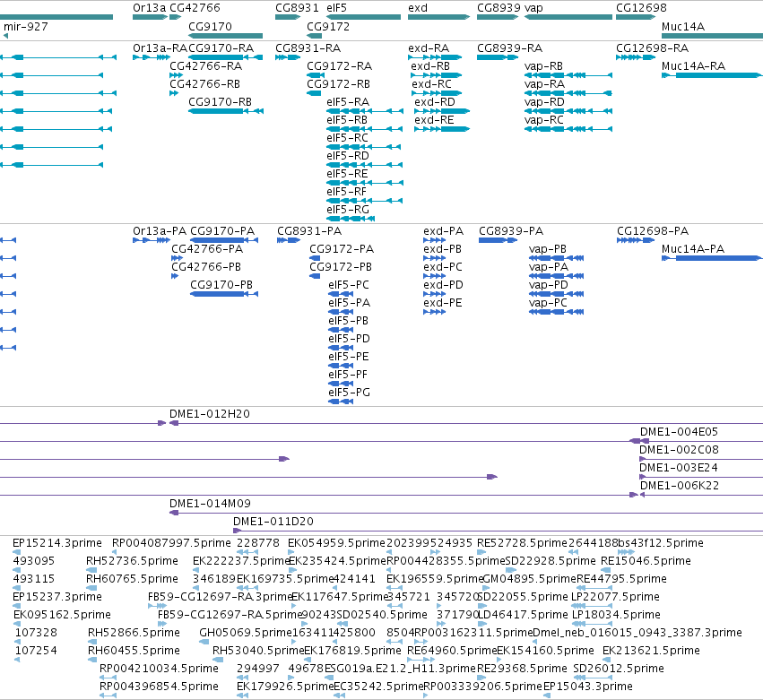Select the vap-PC protein label
The height and width of the screenshot is (700, 763).
click(x=548, y=303)
